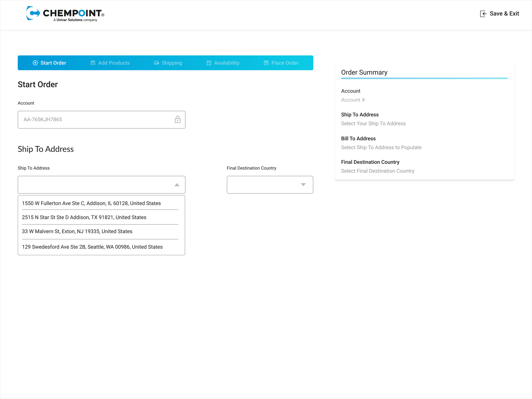The height and width of the screenshot is (399, 532).
Task: Click the Start Order play icon
Action: pos(35,63)
